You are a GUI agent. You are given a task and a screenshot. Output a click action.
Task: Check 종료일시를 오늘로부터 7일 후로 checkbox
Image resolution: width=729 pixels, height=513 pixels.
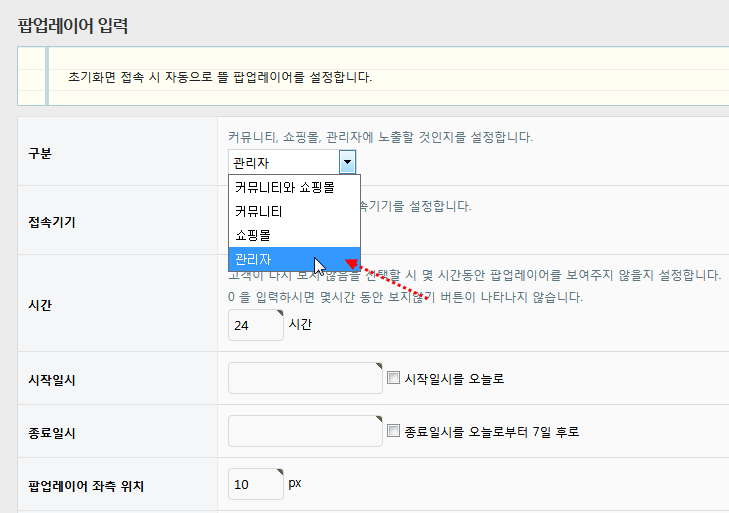click(x=393, y=431)
